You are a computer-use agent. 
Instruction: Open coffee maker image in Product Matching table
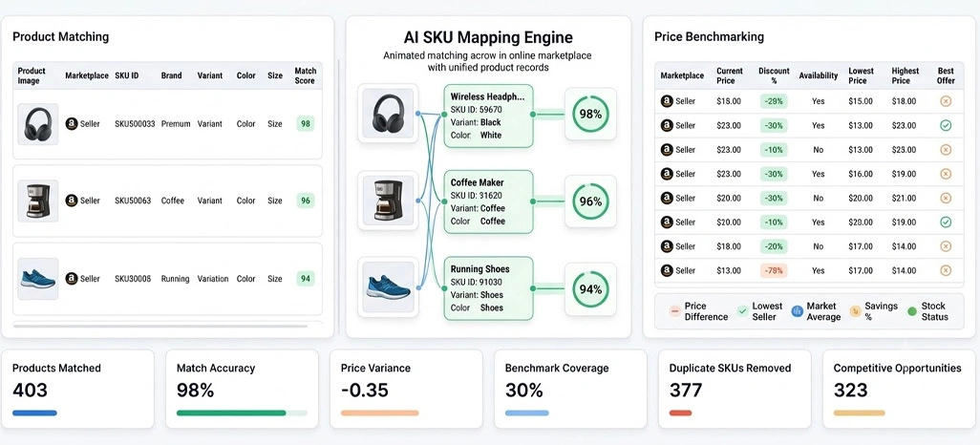coord(38,201)
